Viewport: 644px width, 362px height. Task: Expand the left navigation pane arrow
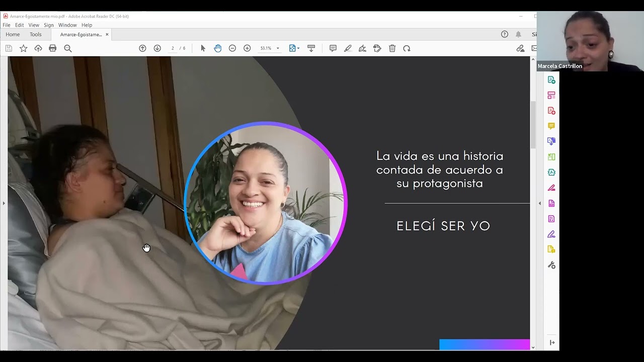coord(4,203)
